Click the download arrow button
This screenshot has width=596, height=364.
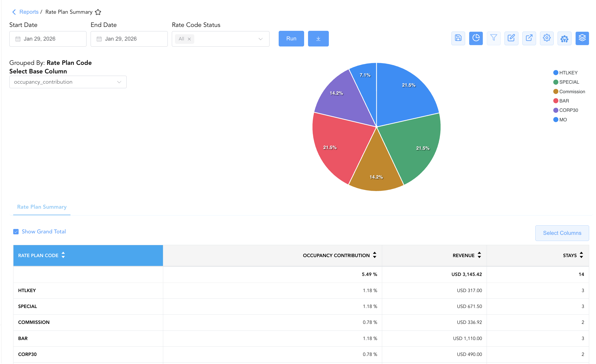click(x=318, y=39)
